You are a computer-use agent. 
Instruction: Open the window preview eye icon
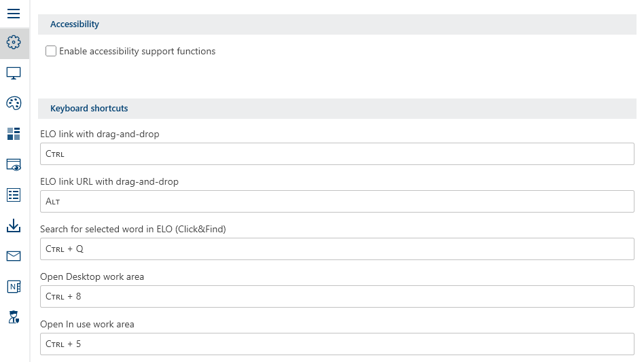(14, 164)
